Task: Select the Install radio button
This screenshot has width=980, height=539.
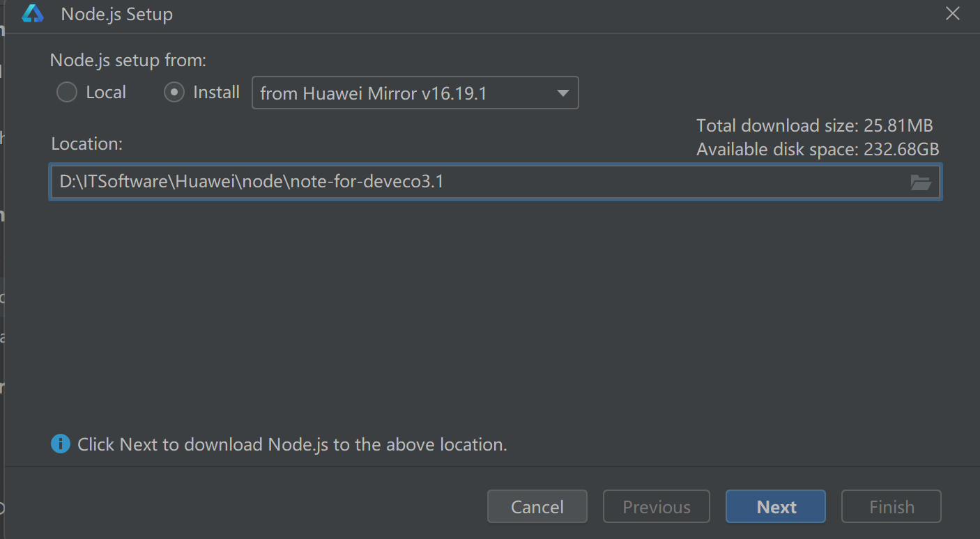Action: click(174, 93)
